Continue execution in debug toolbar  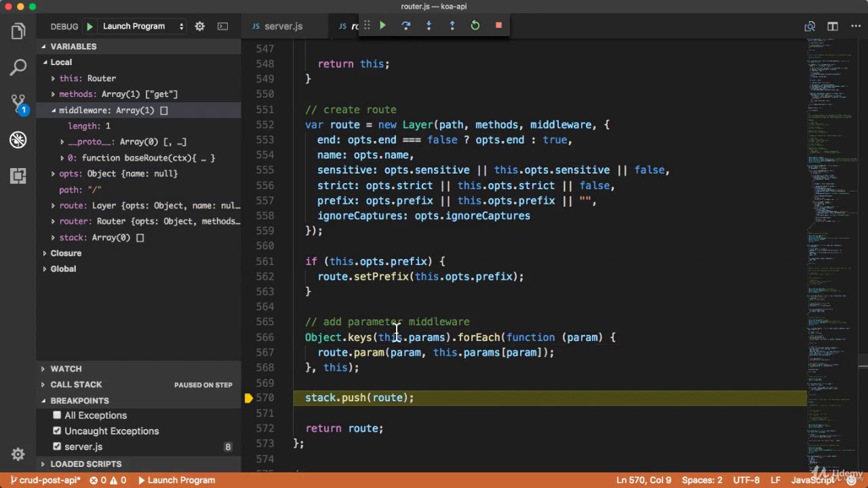[x=382, y=26]
